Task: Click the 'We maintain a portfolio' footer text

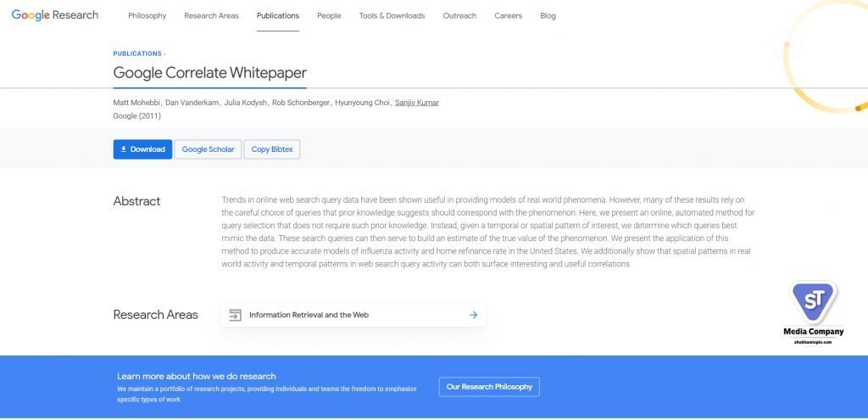Action: (267, 394)
